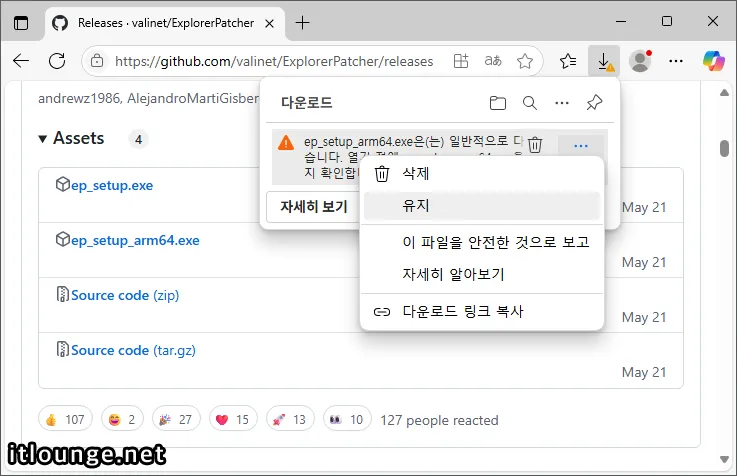Viewport: 737px width, 476px height.
Task: Download ep_setup_arm64.exe asset link
Action: coord(135,241)
